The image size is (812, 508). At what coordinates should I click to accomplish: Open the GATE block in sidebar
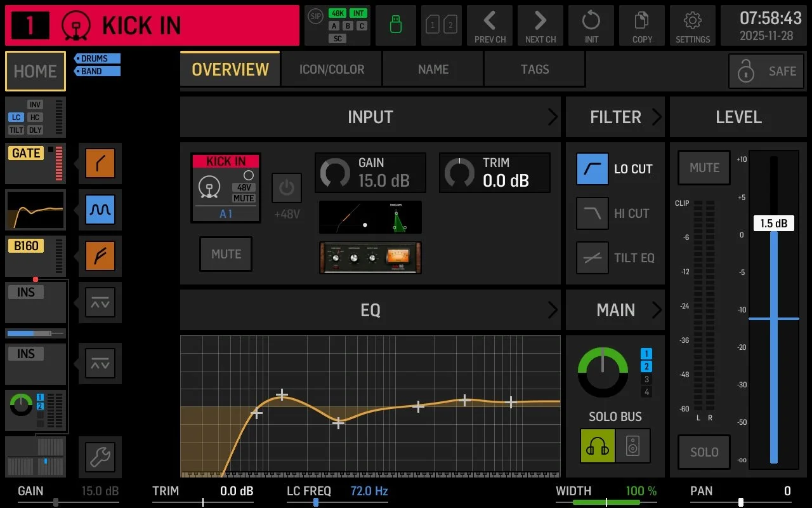(x=36, y=163)
